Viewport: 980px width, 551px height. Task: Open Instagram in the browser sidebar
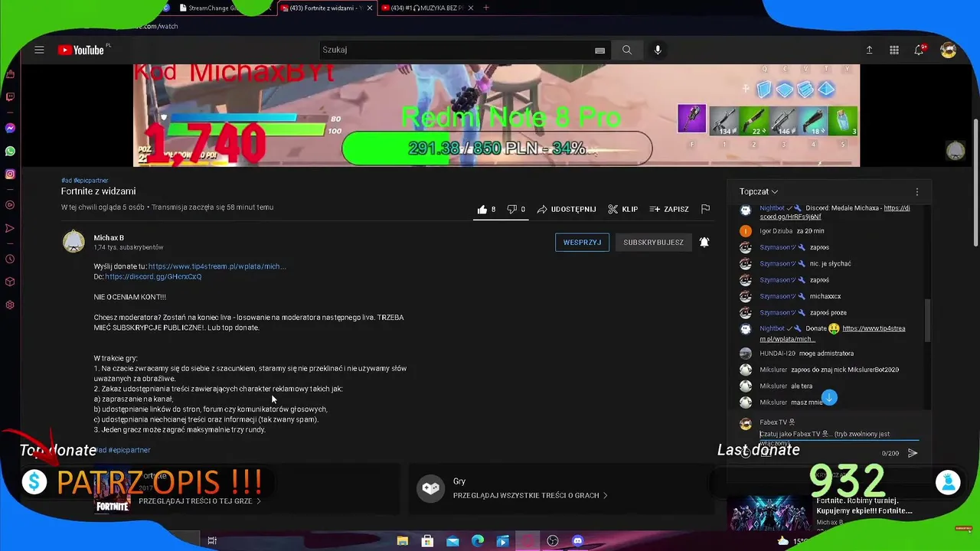pos(10,174)
